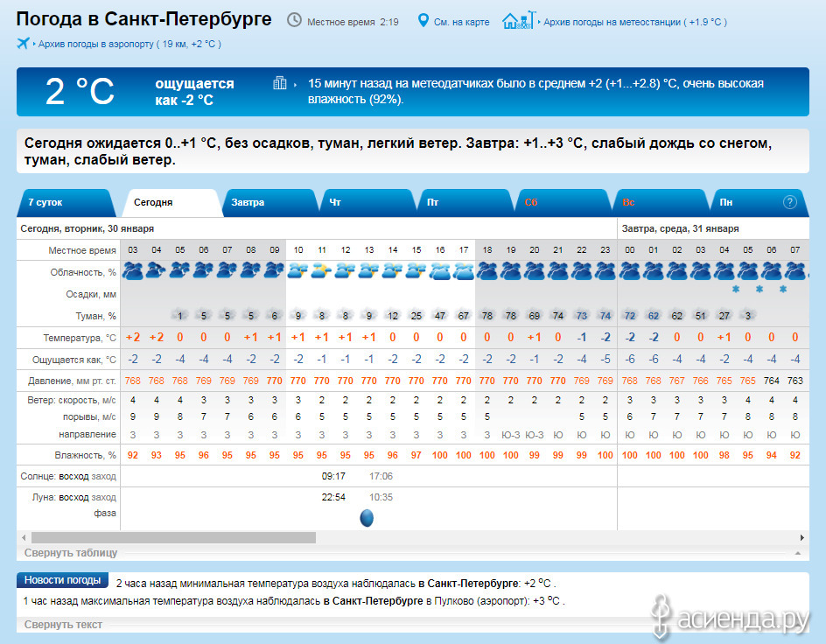The height and width of the screenshot is (644, 826).
Task: Open the 15 минут назад sensor report link
Action: pos(535,91)
